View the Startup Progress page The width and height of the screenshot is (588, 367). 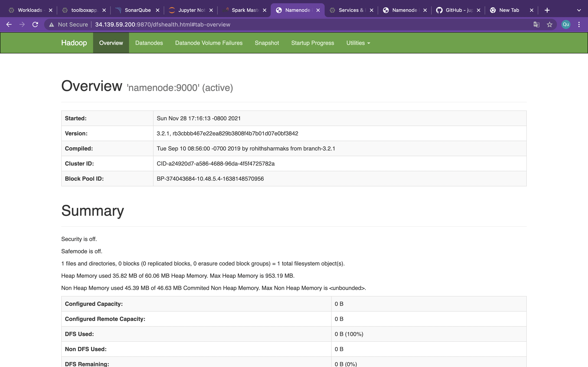(312, 43)
